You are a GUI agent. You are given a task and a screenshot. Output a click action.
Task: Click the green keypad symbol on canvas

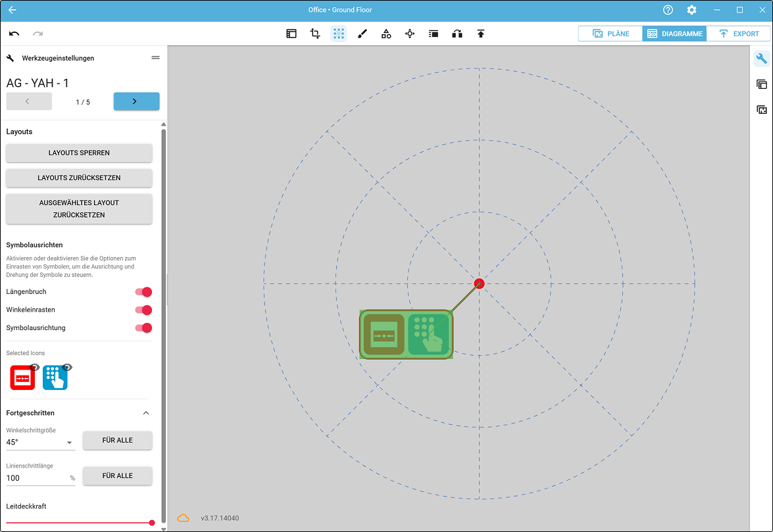click(428, 335)
